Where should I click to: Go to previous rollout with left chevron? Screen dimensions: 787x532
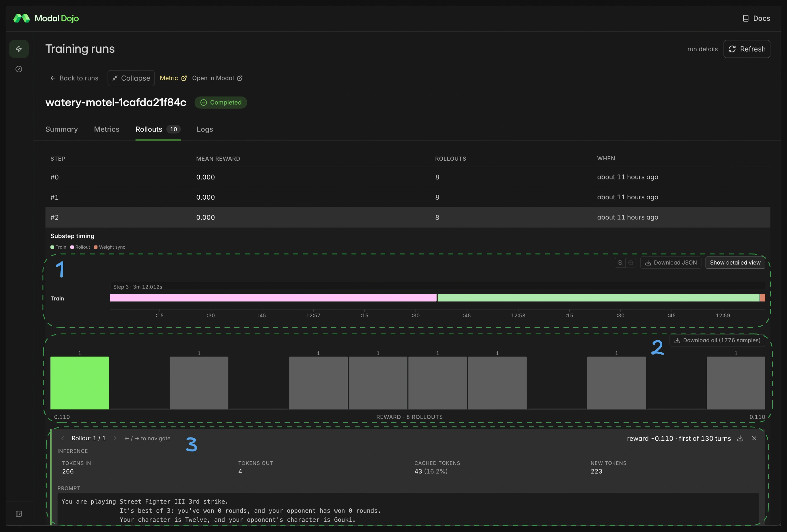pyautogui.click(x=62, y=438)
